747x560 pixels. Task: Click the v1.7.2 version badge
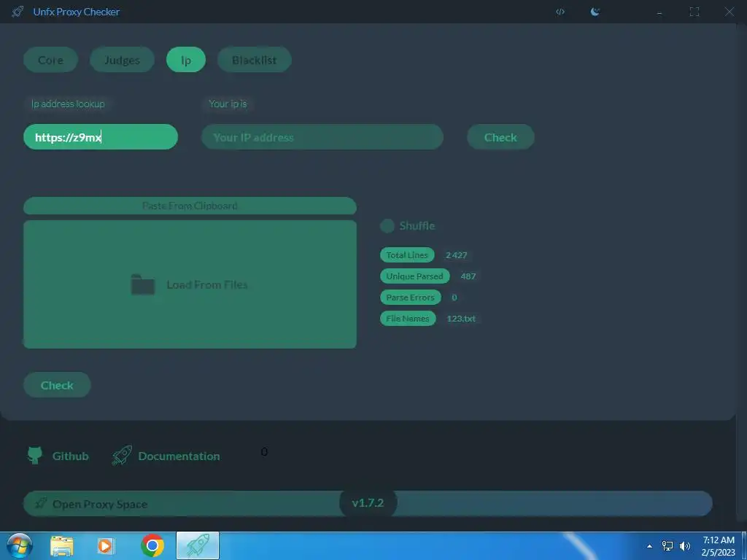[368, 503]
